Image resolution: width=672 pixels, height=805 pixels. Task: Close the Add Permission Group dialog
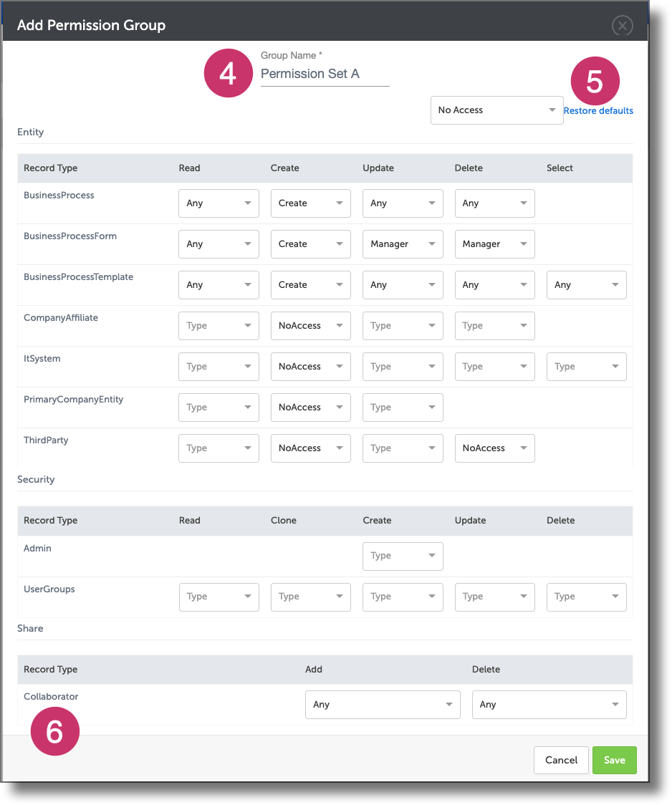click(622, 26)
